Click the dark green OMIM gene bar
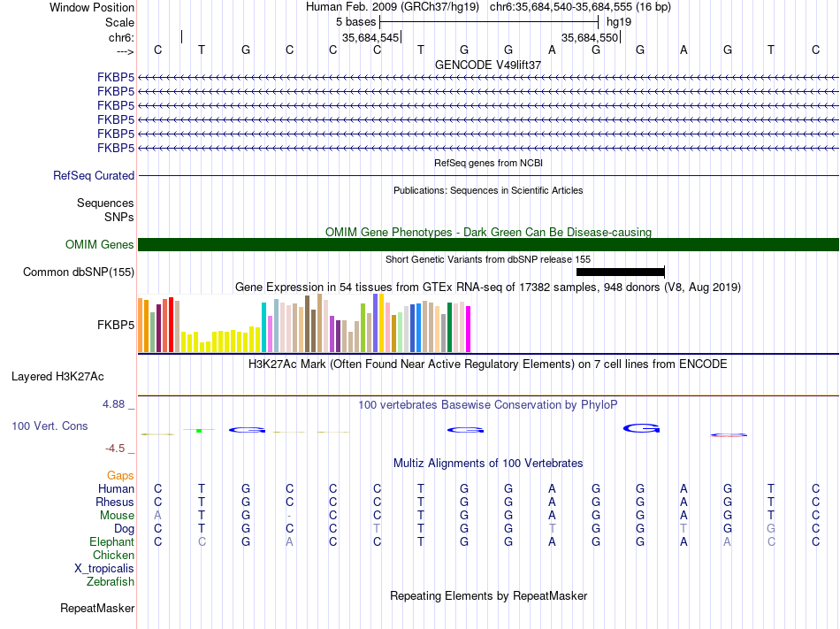The height and width of the screenshot is (629, 840). point(488,244)
